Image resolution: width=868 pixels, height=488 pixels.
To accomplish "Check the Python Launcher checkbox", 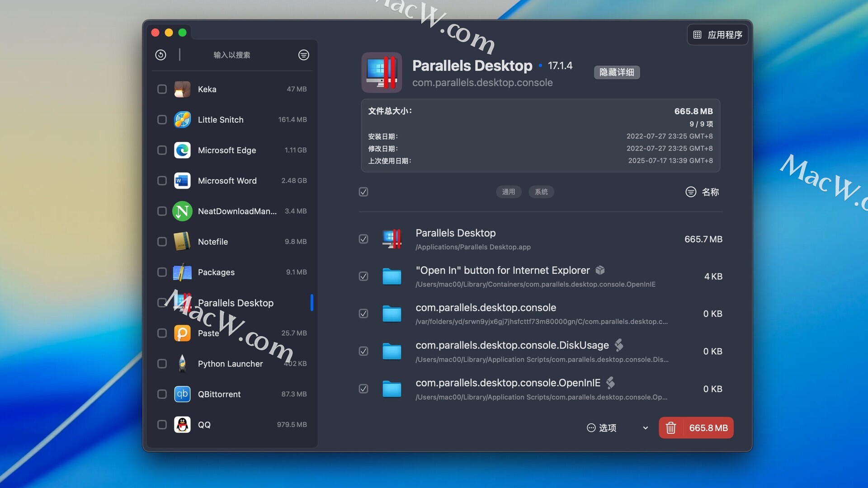I will click(x=162, y=364).
